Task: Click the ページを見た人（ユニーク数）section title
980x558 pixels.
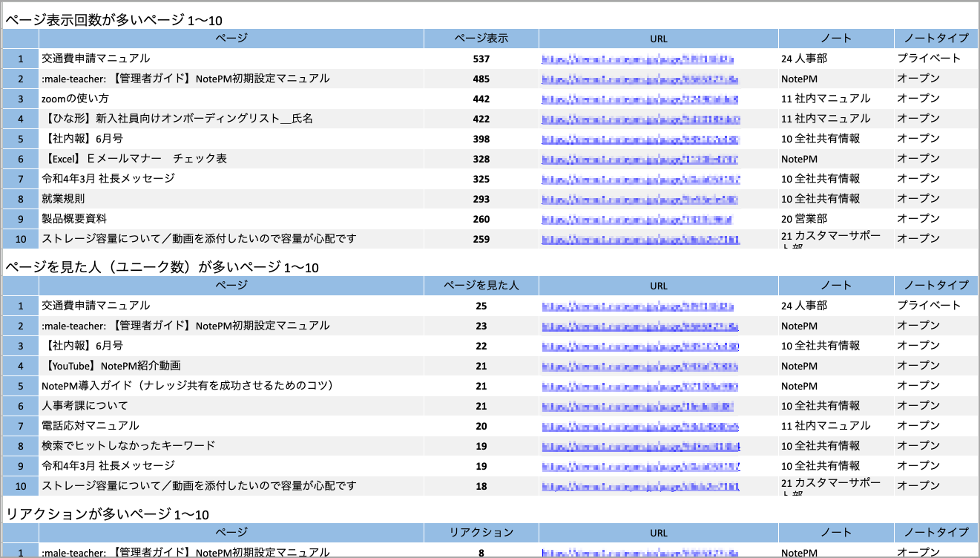Action: click(162, 267)
